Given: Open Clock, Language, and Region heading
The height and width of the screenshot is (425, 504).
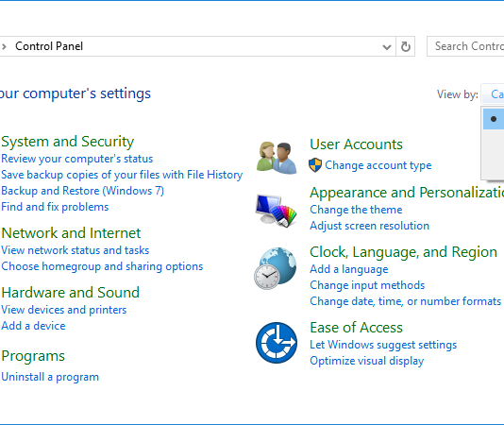Looking at the screenshot, I should (x=403, y=252).
